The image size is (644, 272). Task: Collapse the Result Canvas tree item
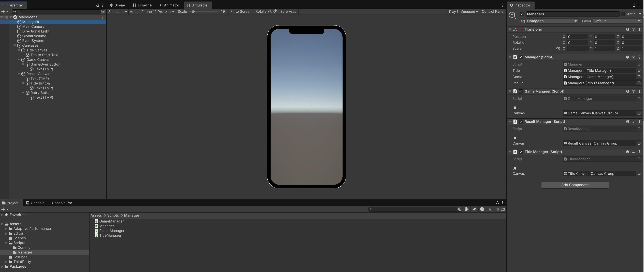[x=19, y=74]
